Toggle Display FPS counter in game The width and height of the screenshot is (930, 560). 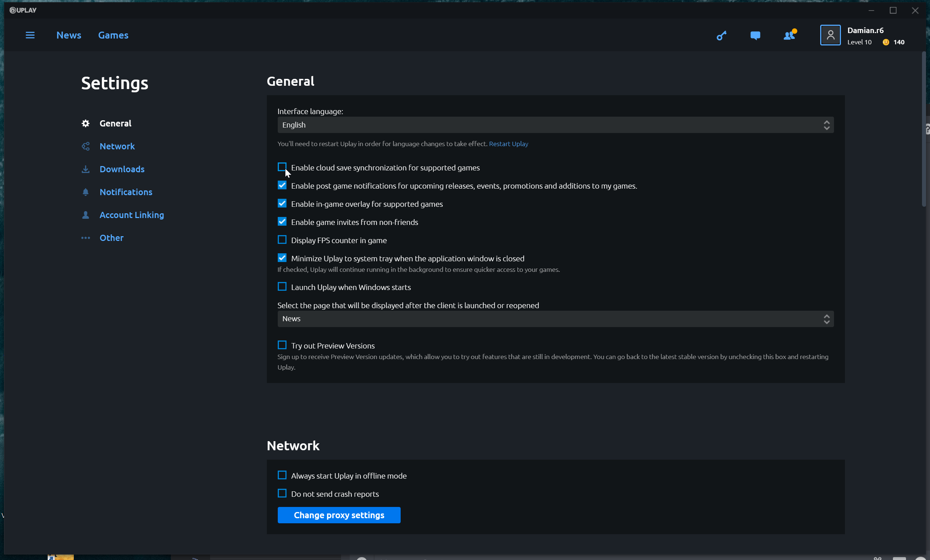[282, 239]
